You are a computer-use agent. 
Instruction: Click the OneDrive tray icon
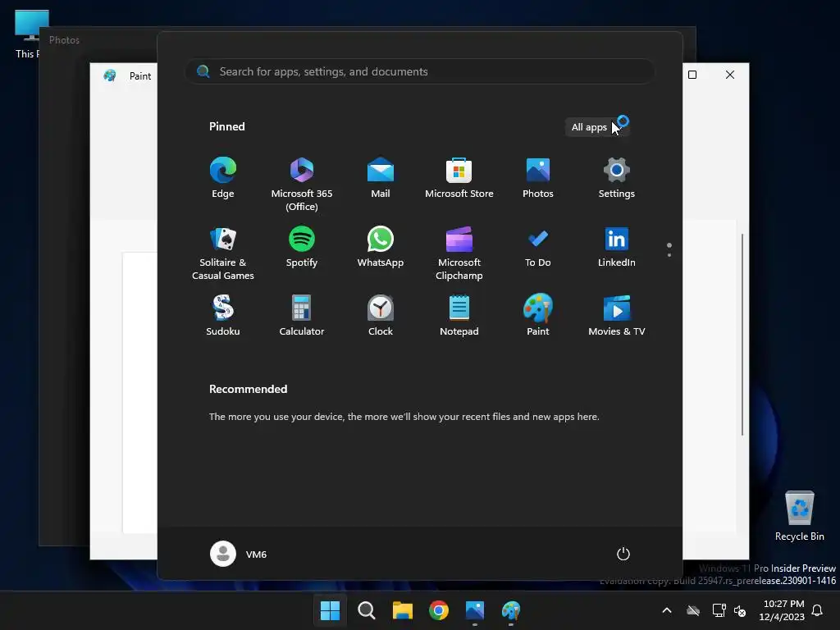coord(693,610)
